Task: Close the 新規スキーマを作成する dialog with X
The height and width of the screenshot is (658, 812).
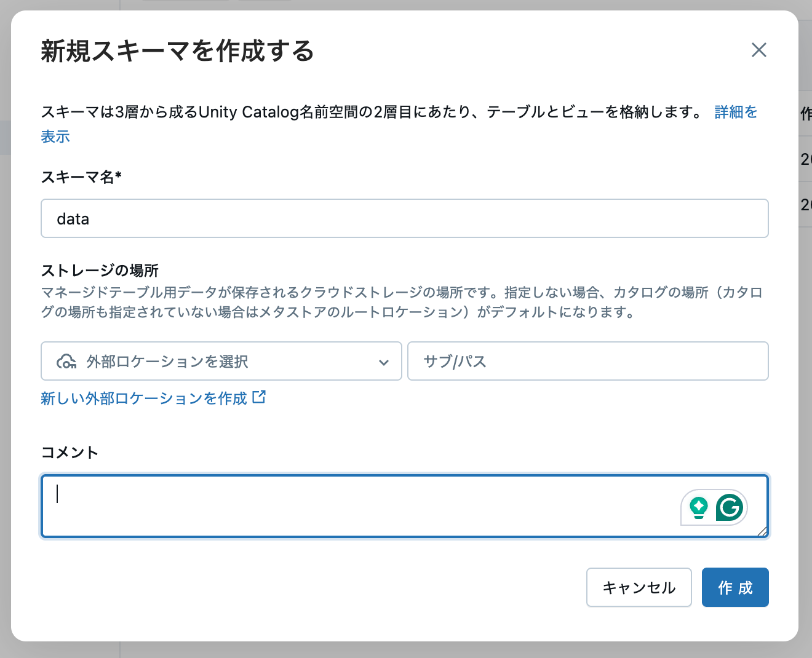Action: pos(758,50)
